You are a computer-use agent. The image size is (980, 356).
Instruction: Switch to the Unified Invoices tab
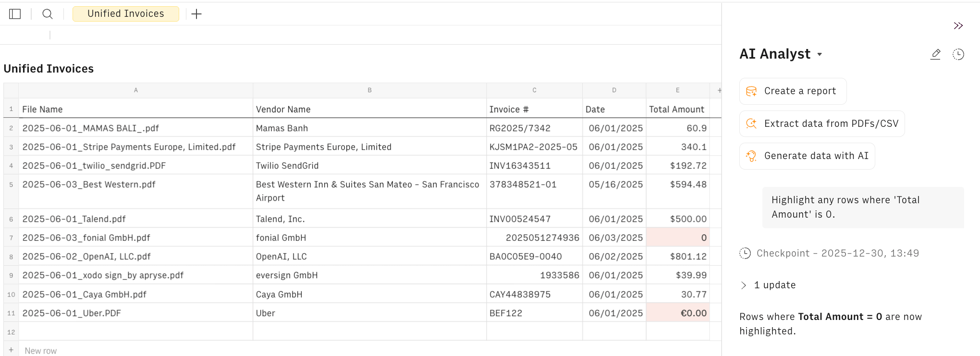click(x=126, y=14)
